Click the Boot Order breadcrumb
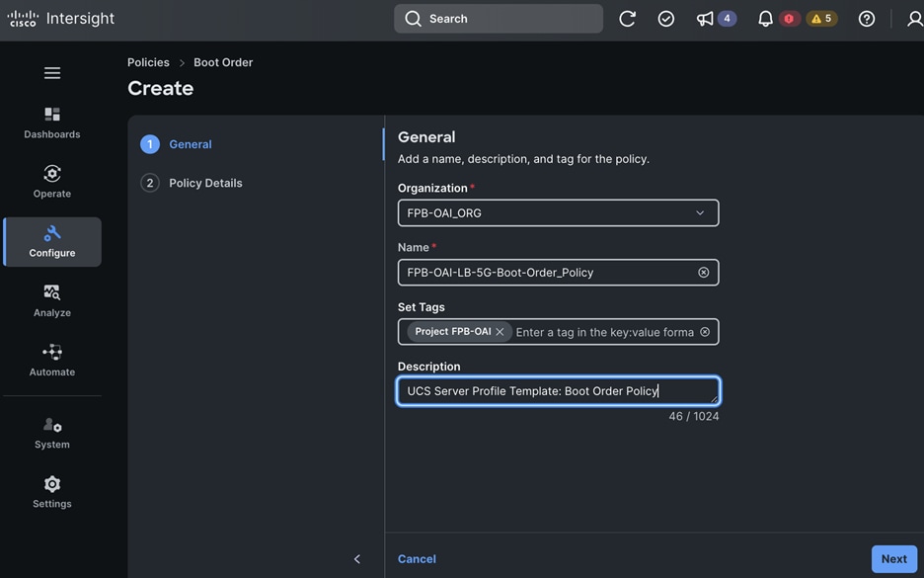 coord(223,62)
